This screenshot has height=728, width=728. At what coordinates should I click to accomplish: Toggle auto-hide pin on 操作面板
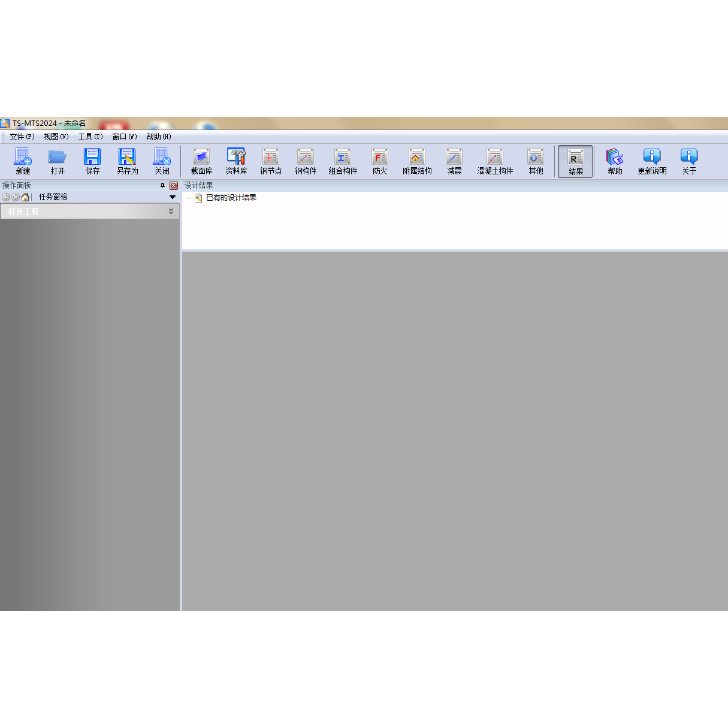162,186
